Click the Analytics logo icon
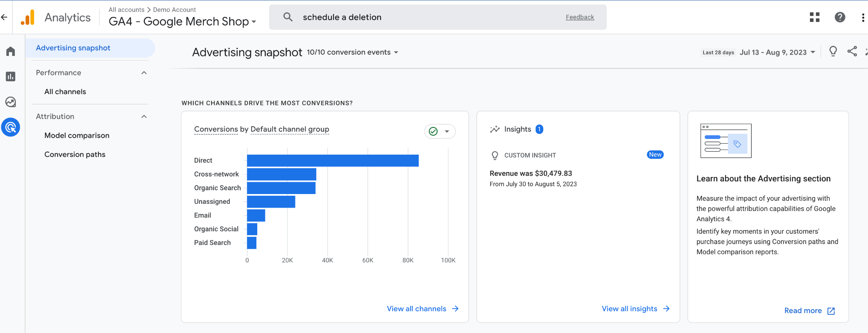 28,17
